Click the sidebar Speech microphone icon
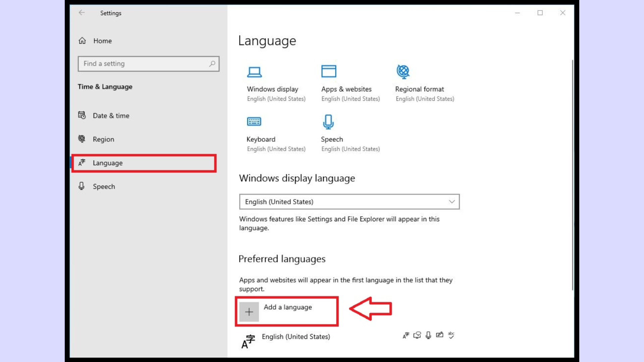 82,186
